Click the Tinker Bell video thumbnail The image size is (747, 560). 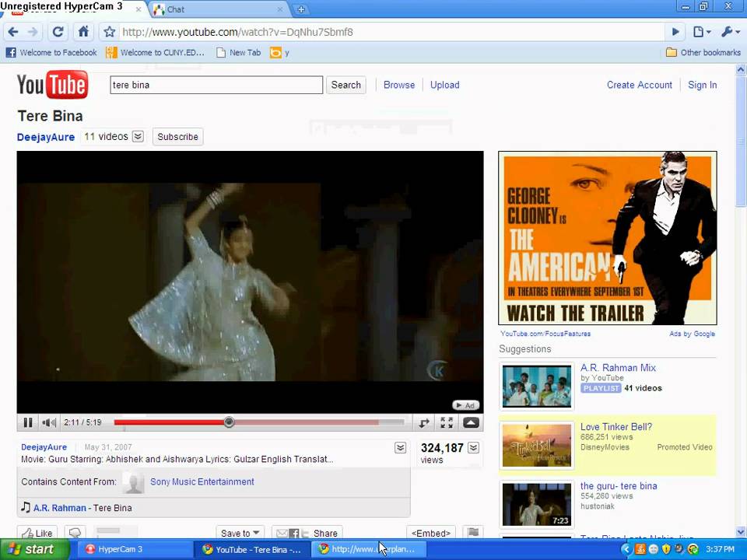(x=537, y=445)
